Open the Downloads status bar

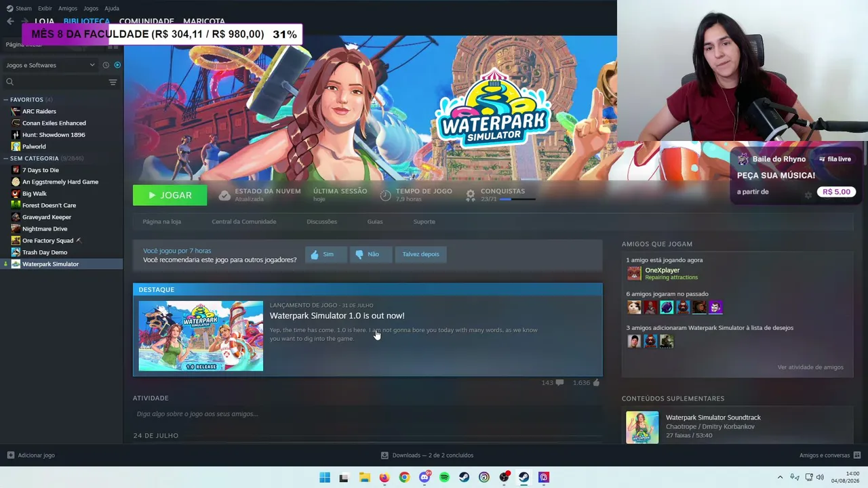point(427,455)
